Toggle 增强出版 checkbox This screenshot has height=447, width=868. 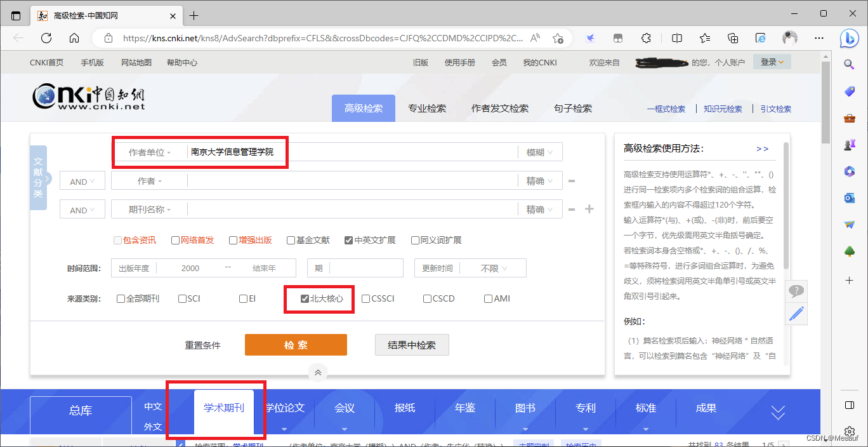point(233,240)
